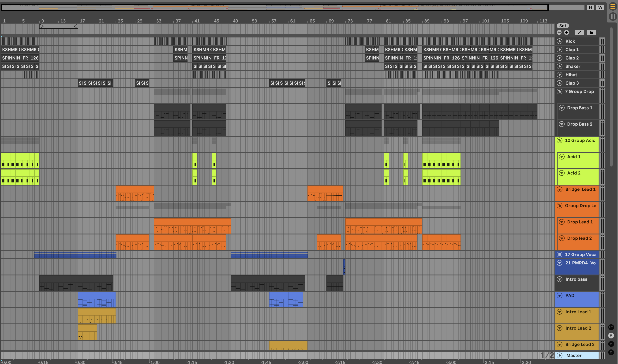618x364 pixels.
Task: Click the W optimize width button
Action: pyautogui.click(x=600, y=7)
